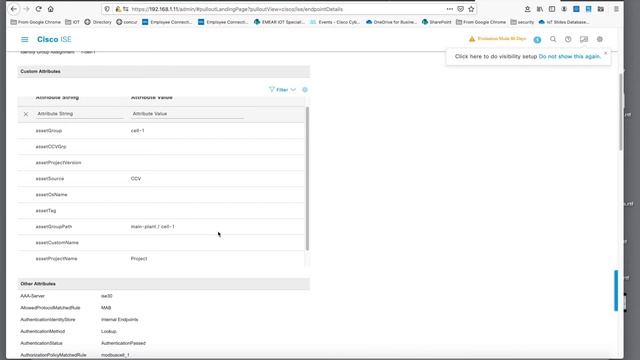Click the downloads icon in browser toolbar
This screenshot has width=640, height=360.
coord(527,9)
